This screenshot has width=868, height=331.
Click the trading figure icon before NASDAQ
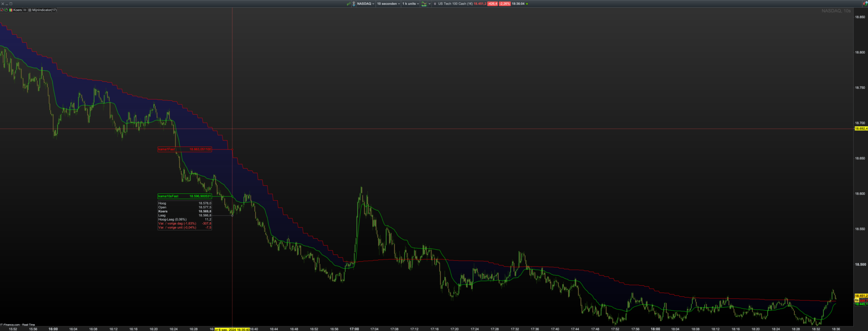click(x=354, y=4)
